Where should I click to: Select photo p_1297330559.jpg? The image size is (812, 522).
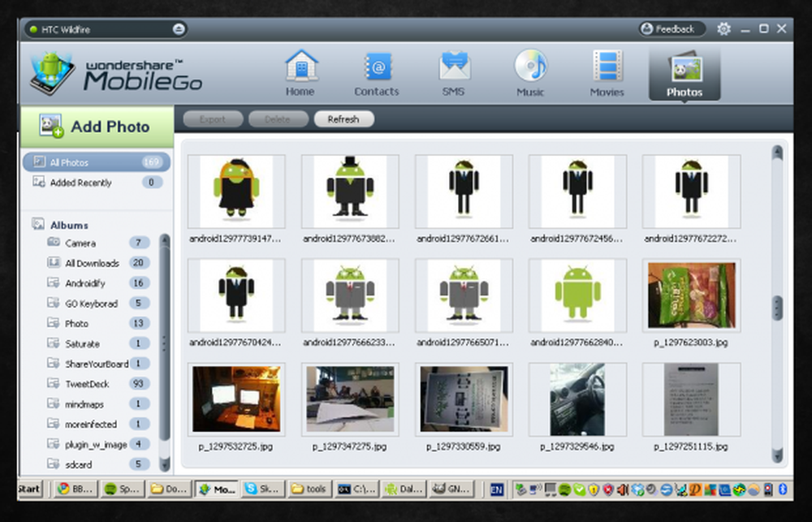click(x=464, y=399)
